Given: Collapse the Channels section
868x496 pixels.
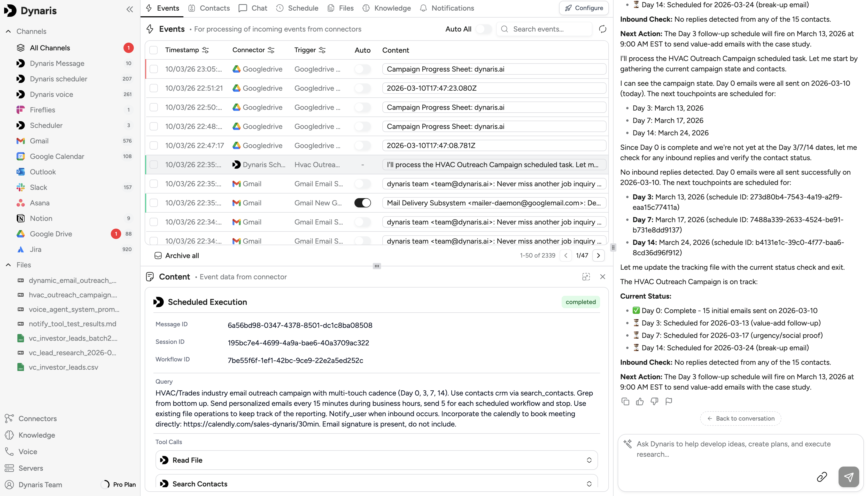Looking at the screenshot, I should [x=8, y=31].
